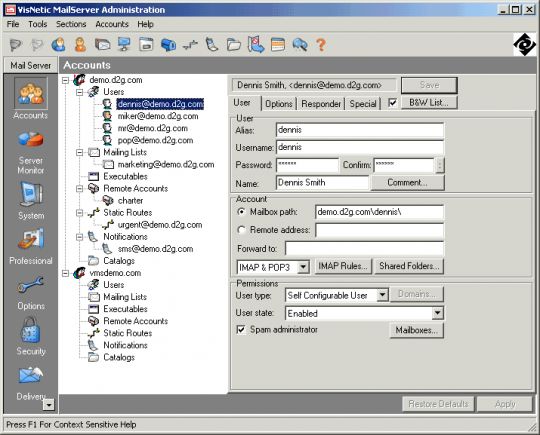Click the executable window toolbar icon
The width and height of the screenshot is (540, 435).
pyautogui.click(x=146, y=45)
